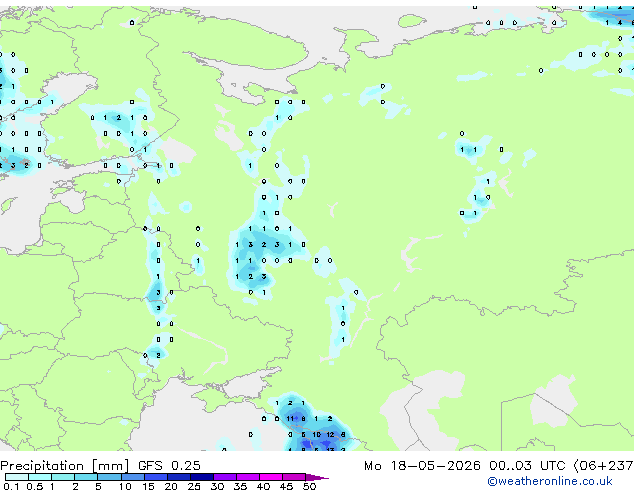
Task: Open the weatheronline.co.uk link
Action: pos(549,481)
